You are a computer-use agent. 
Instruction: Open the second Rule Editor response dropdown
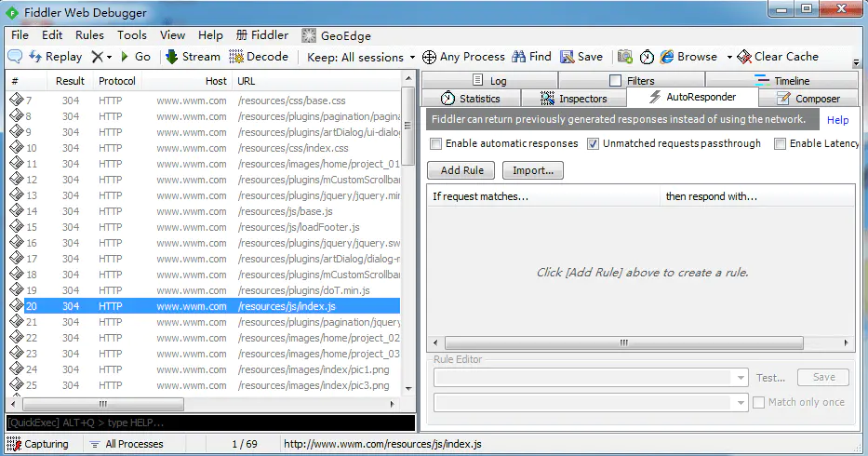(x=741, y=403)
